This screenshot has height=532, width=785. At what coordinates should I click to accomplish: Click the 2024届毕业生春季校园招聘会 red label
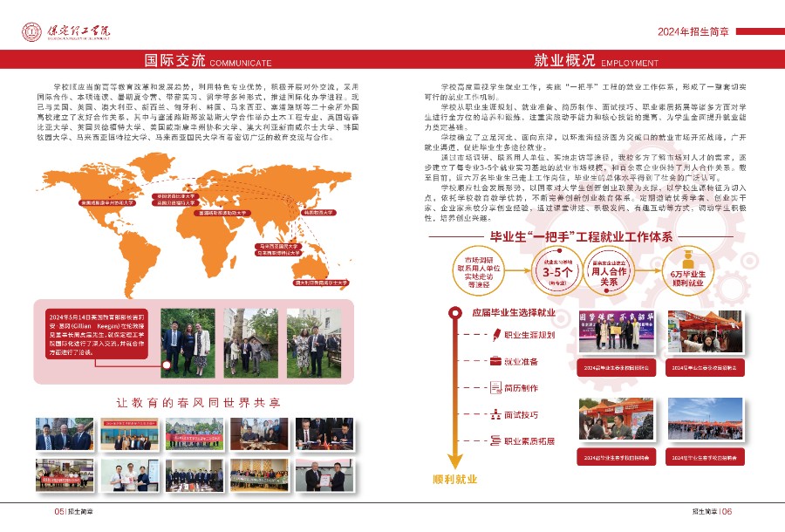618,367
